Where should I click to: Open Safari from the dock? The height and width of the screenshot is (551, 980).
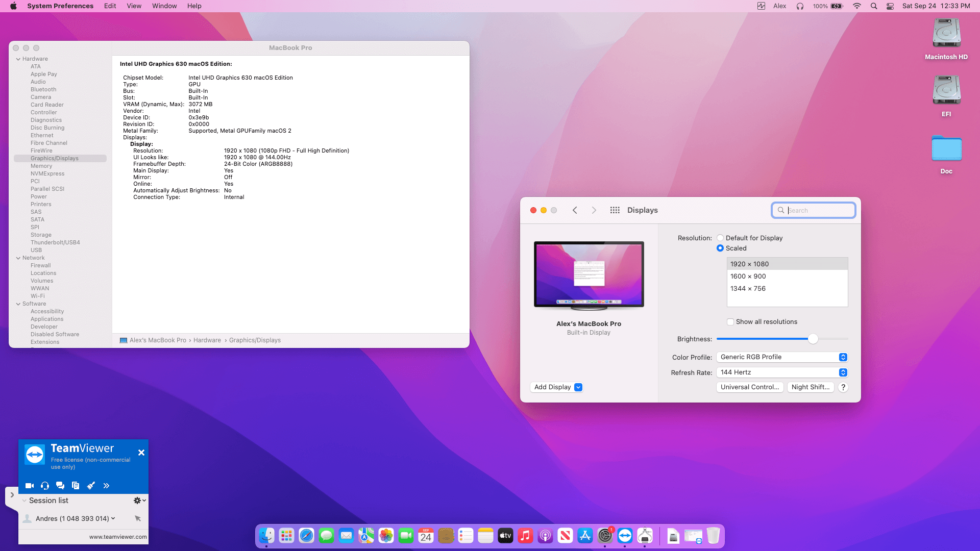click(306, 536)
